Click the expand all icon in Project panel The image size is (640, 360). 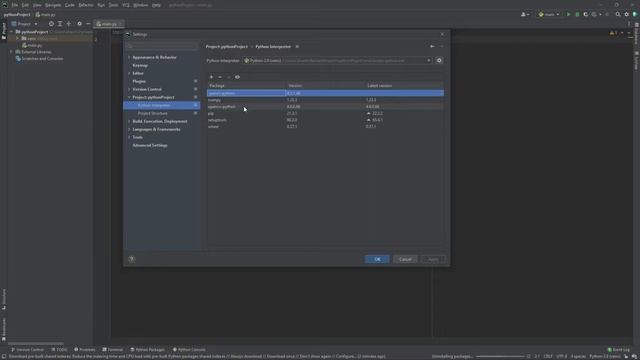tap(60, 24)
